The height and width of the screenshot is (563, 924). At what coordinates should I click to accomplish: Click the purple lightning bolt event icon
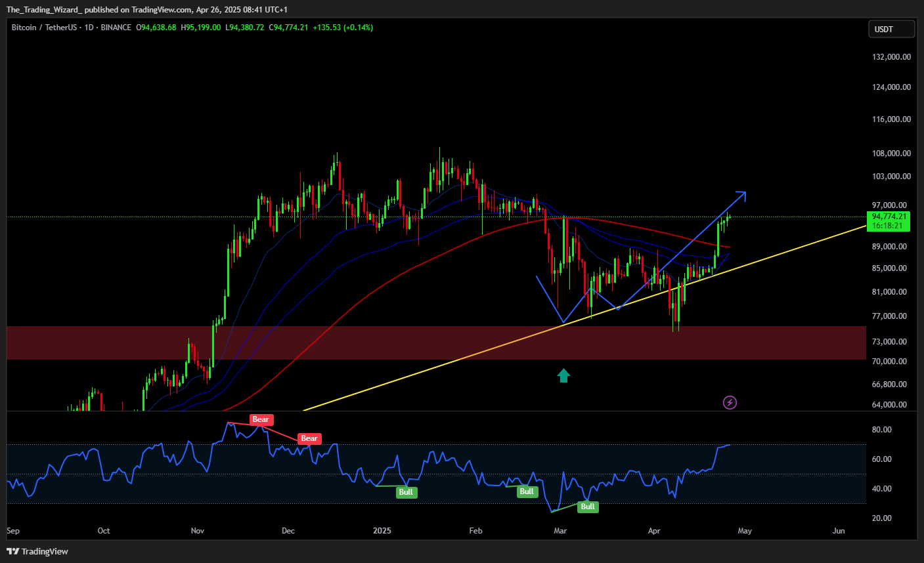(x=730, y=402)
